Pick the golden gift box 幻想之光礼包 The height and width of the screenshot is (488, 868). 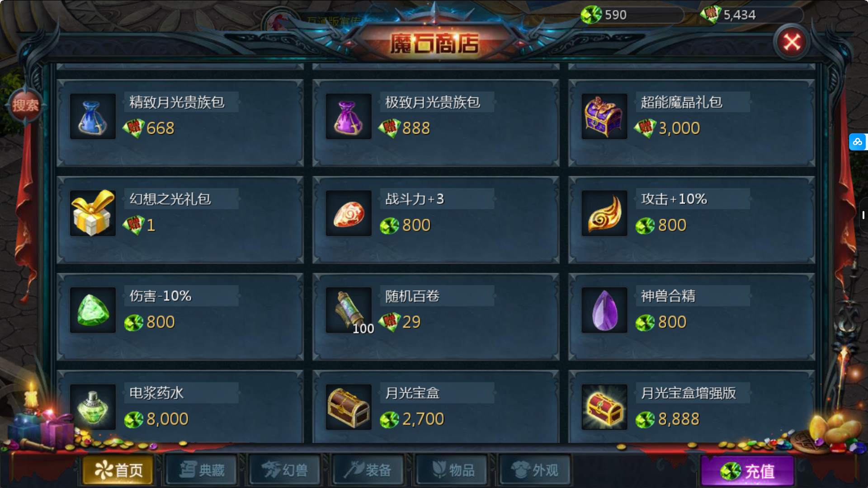point(93,213)
